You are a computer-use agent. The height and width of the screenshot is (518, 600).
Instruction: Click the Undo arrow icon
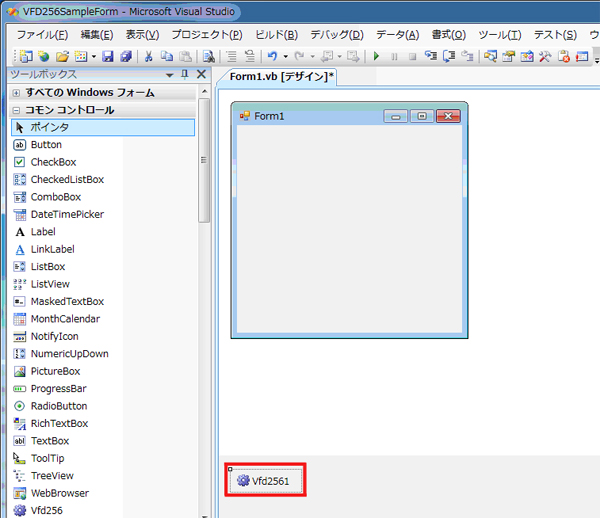(x=272, y=57)
